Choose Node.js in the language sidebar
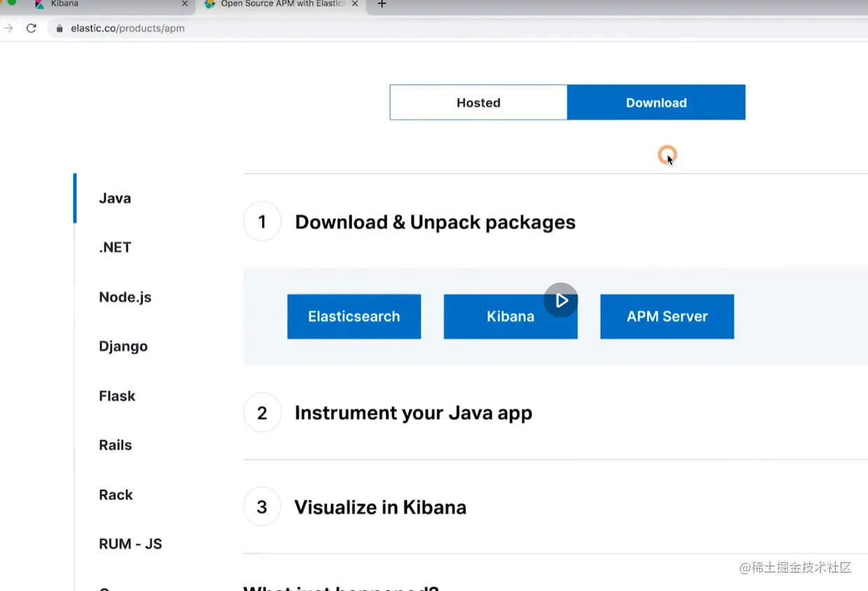This screenshot has height=591, width=868. (125, 297)
